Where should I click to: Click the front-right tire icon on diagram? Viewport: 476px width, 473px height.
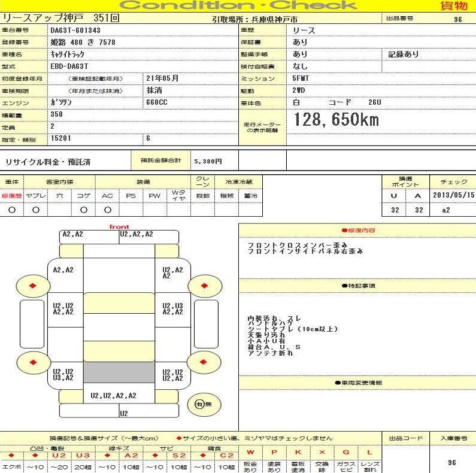[x=205, y=287]
